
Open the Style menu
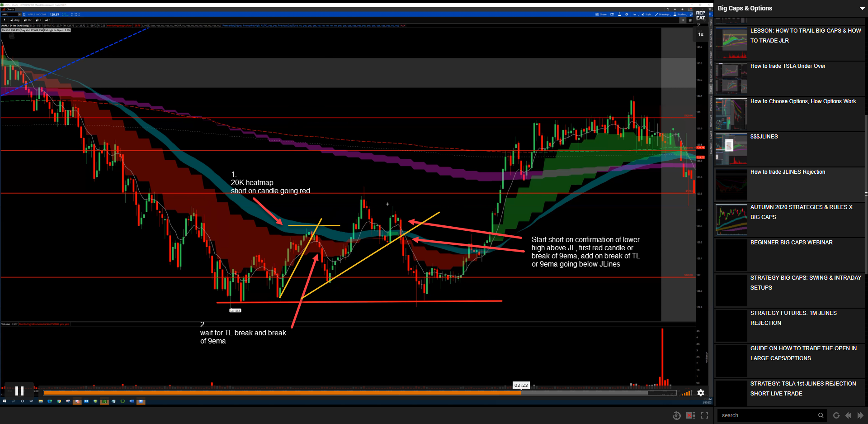647,14
